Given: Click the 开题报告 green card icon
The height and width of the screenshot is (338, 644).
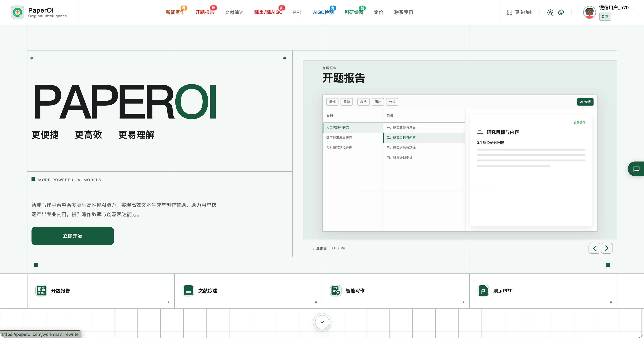Looking at the screenshot, I should [x=41, y=291].
